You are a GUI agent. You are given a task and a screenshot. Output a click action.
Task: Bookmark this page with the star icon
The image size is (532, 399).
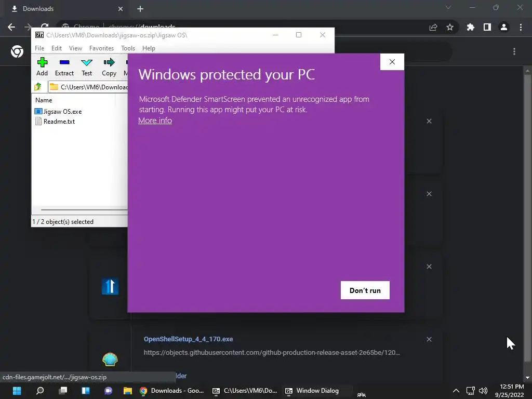(x=450, y=27)
